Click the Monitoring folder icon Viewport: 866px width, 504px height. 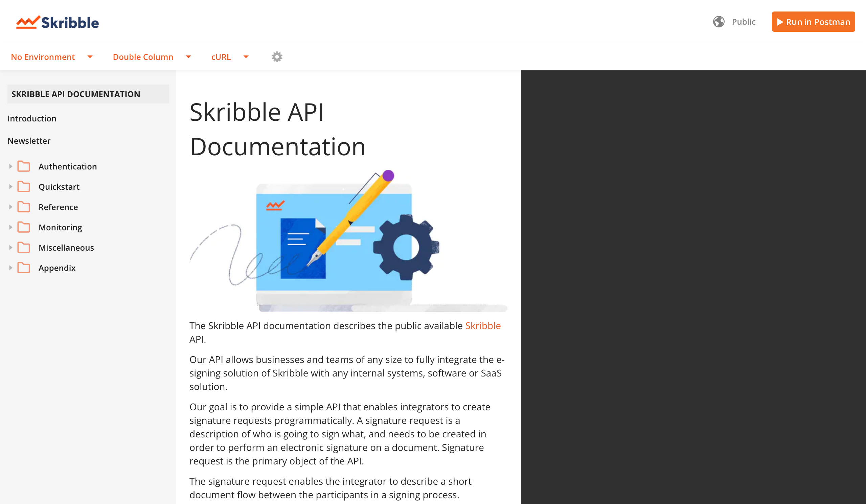pos(24,227)
